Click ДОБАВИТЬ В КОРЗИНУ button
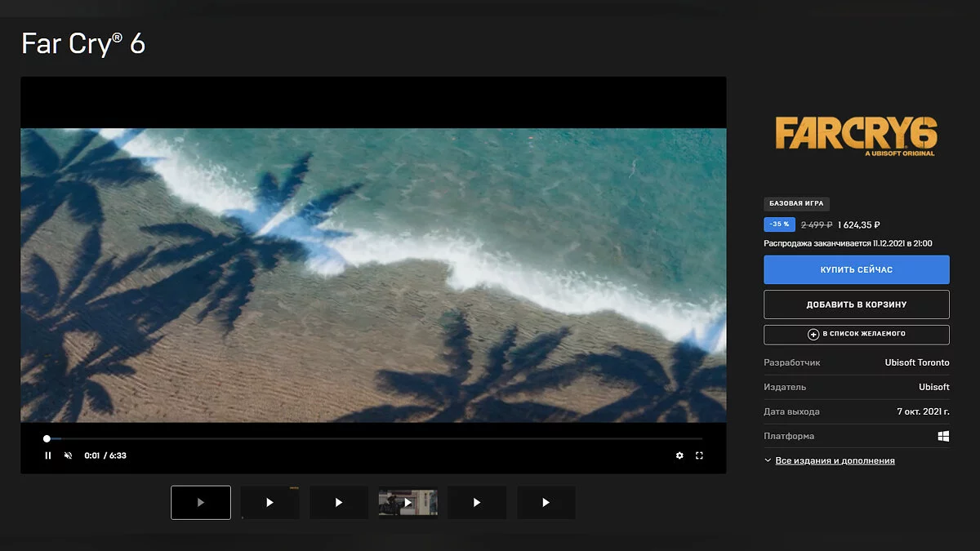The height and width of the screenshot is (551, 980). (857, 304)
